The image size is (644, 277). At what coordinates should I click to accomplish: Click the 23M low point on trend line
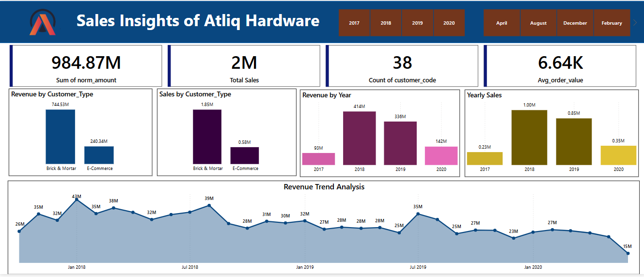pos(514,238)
